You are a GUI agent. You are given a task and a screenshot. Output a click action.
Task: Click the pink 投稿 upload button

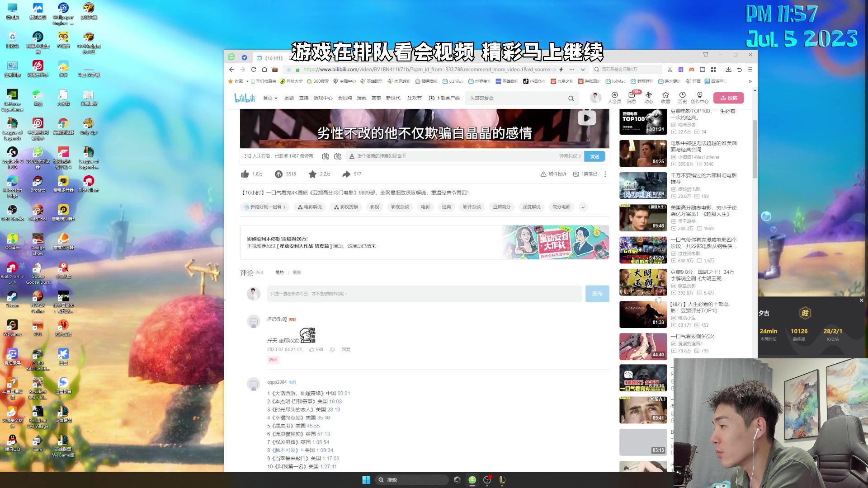[729, 98]
